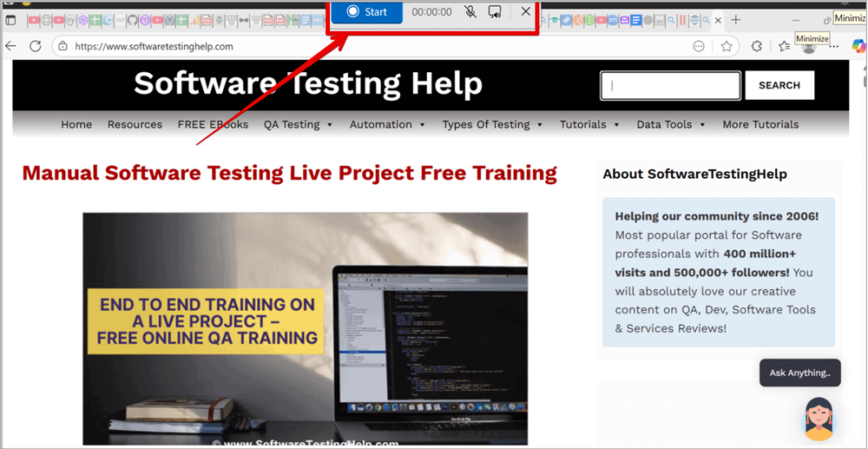Start the screen recording
The image size is (868, 449).
coord(366,11)
